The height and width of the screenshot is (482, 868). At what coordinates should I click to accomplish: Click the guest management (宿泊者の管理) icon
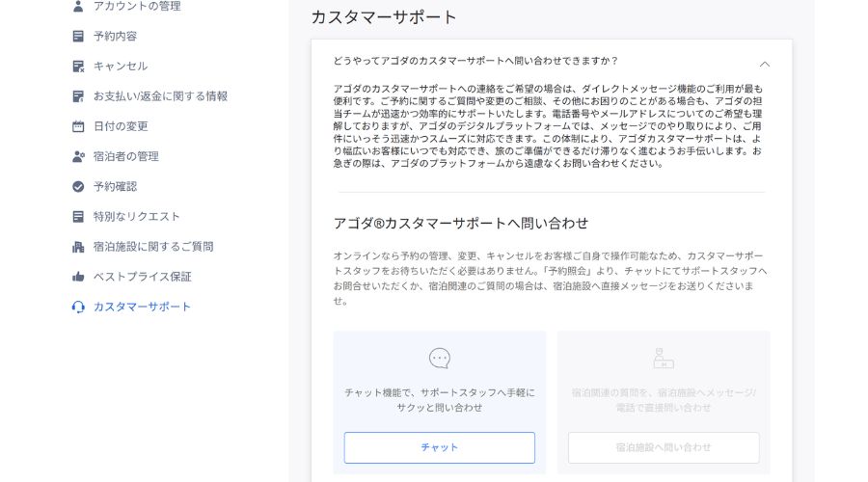(x=78, y=156)
